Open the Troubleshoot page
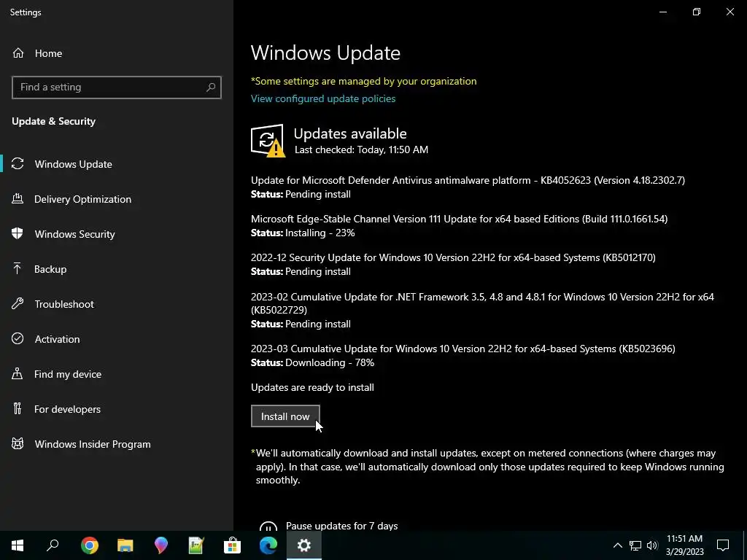 point(64,304)
